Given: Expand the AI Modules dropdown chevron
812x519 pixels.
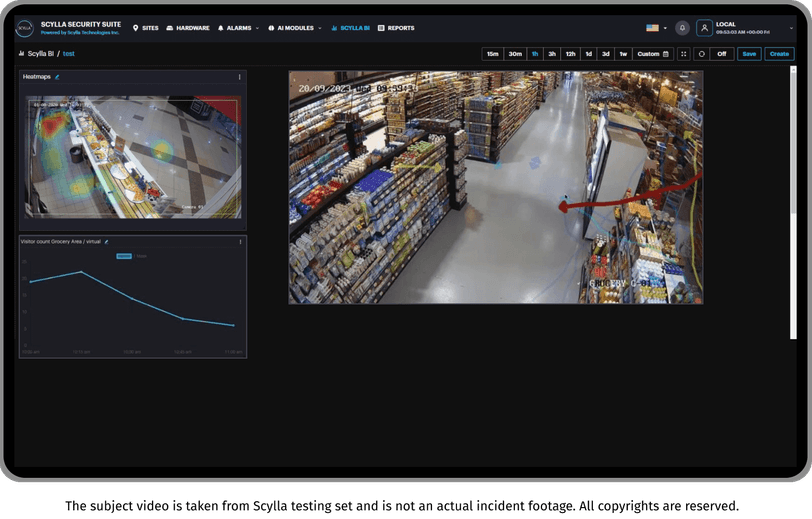Looking at the screenshot, I should (x=320, y=28).
